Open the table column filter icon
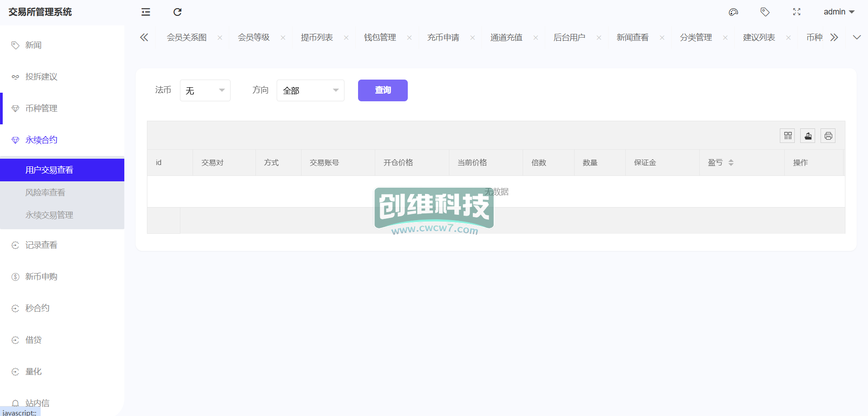868x416 pixels. [x=788, y=136]
